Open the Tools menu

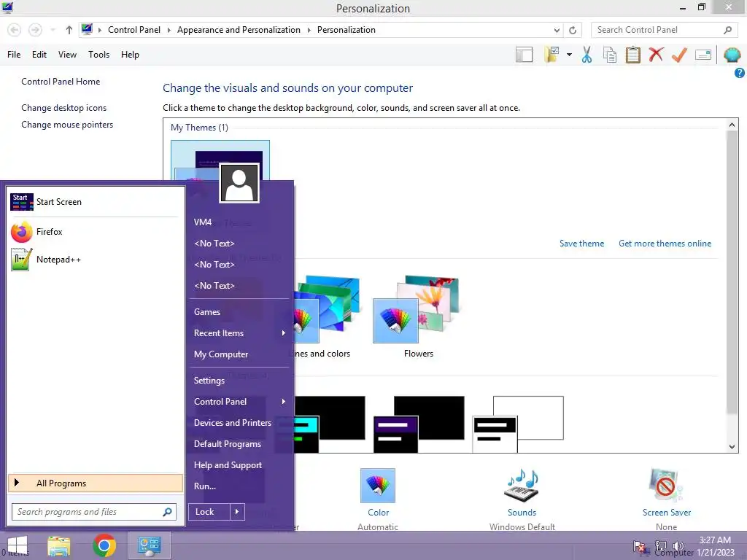coord(98,55)
